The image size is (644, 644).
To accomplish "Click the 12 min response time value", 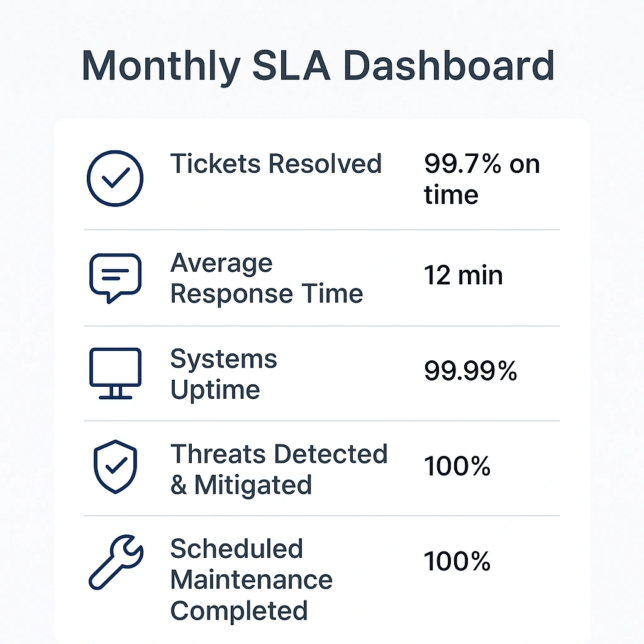I will click(x=464, y=275).
